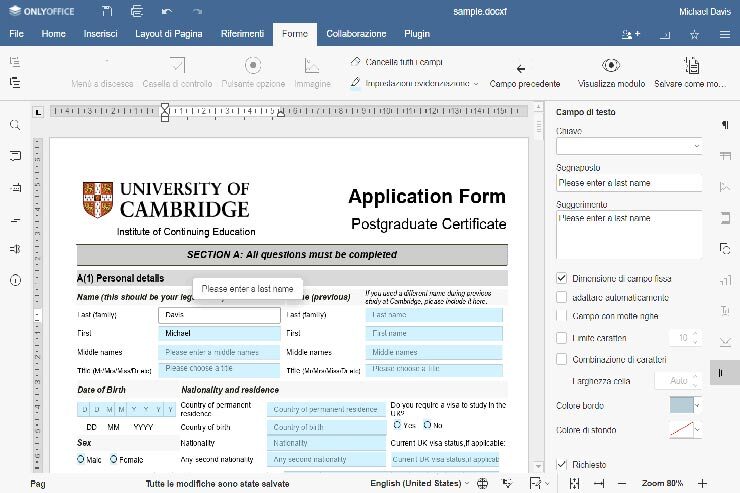The image size is (740, 493).
Task: Click the save icon in title bar
Action: 107,11
